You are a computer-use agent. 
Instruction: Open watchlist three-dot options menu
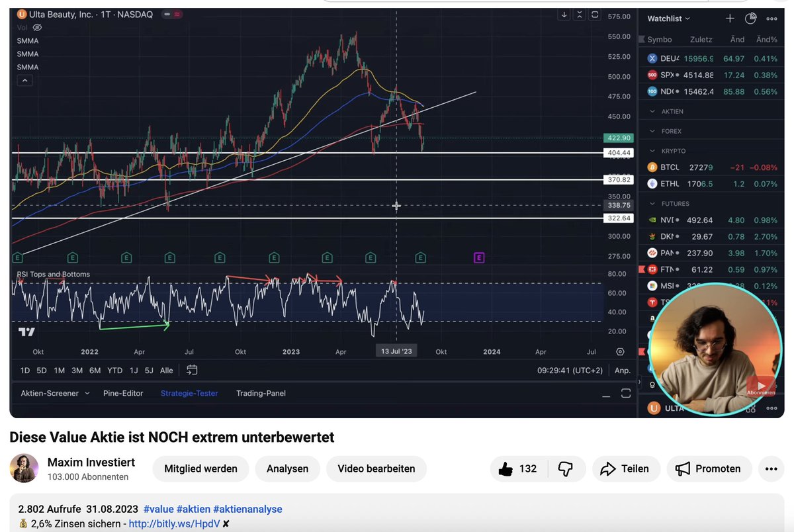771,19
